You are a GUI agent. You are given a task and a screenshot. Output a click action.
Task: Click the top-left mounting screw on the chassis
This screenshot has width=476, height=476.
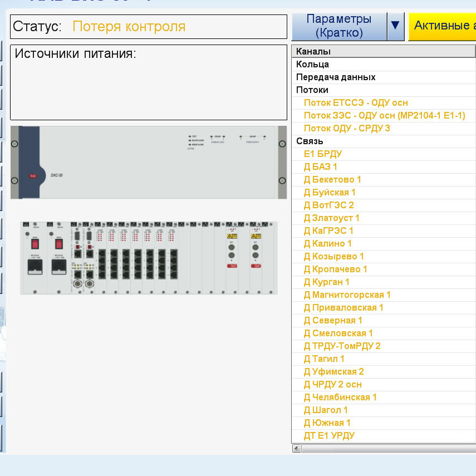click(x=15, y=144)
